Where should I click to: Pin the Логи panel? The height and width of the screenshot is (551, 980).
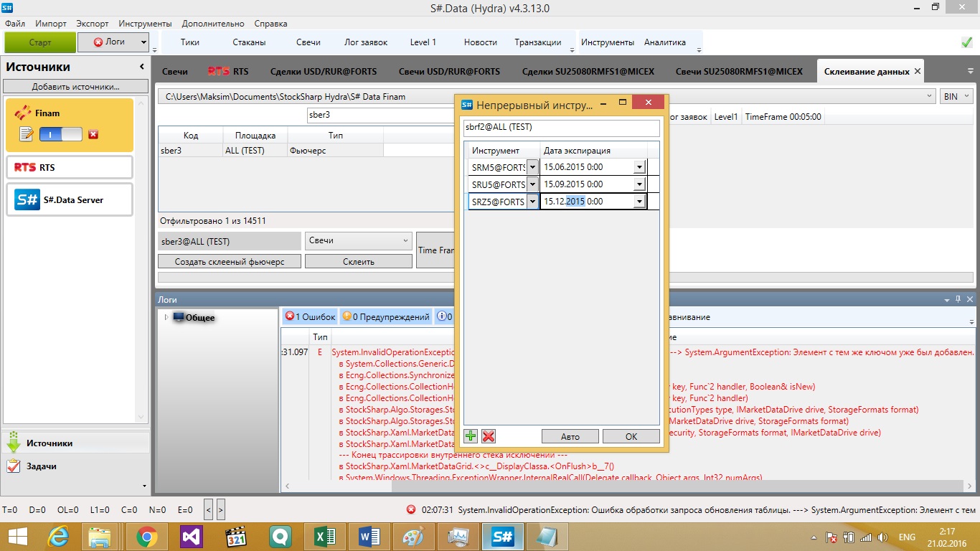coord(958,299)
